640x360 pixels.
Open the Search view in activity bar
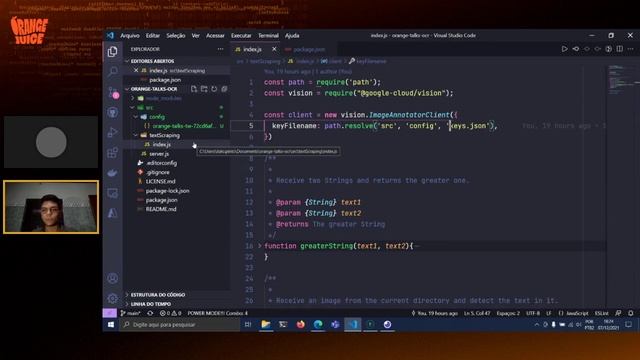(x=113, y=72)
